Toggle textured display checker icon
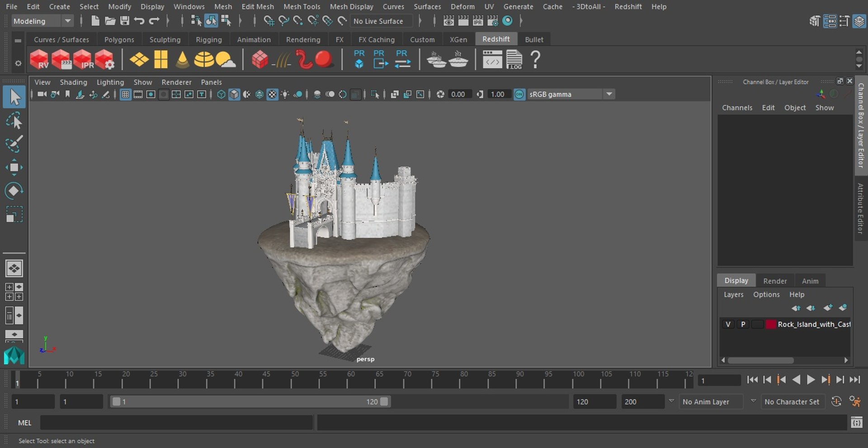 [x=272, y=94]
